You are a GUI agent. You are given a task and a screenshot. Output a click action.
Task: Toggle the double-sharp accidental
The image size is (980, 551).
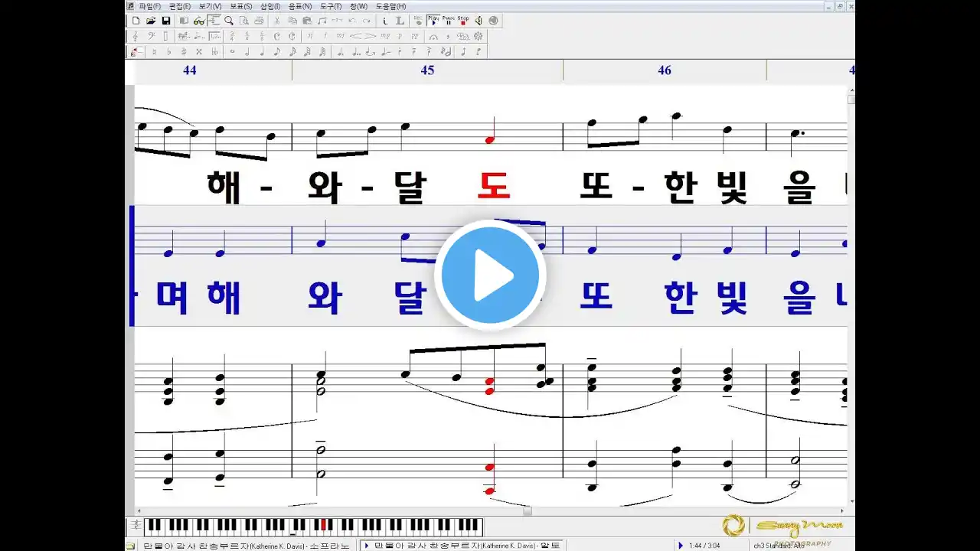point(199,51)
